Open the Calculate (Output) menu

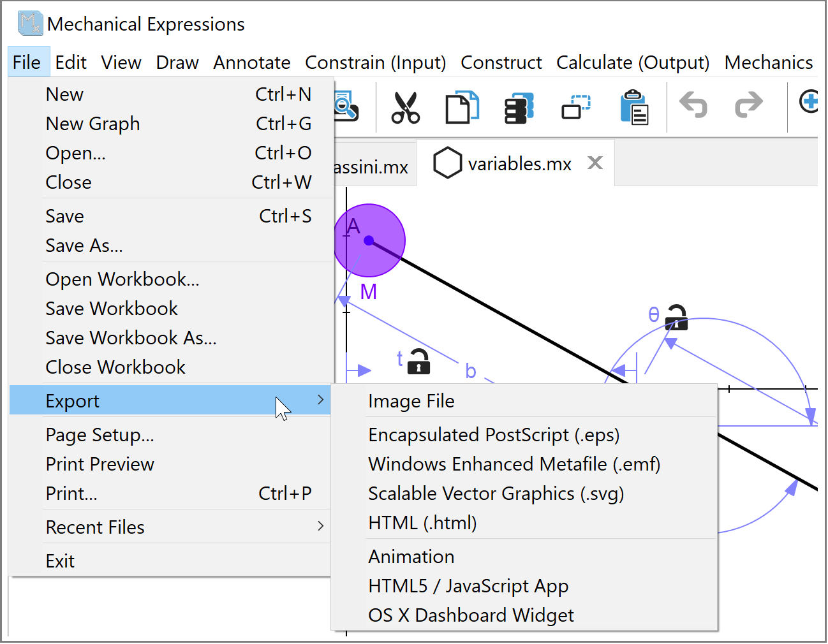pyautogui.click(x=632, y=62)
